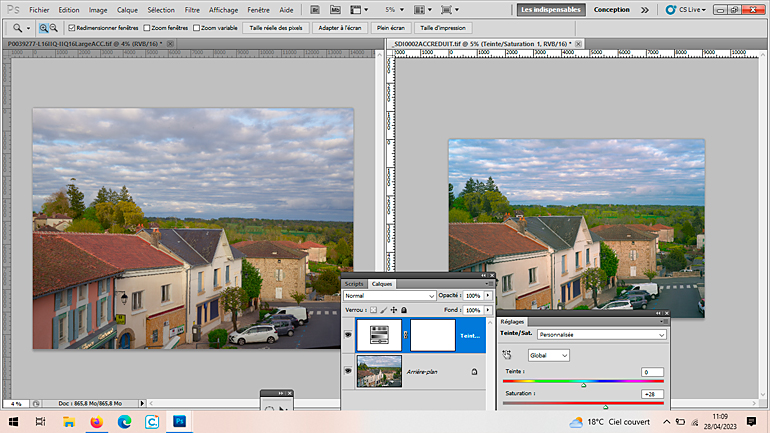Switch to the Calques tab
Screen dimensions: 770x433
click(x=382, y=284)
